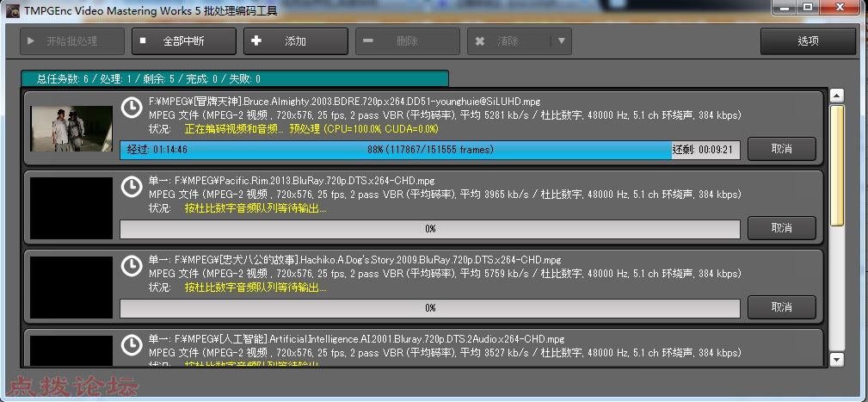Click the Pacific Rim 0% progress bar
Screen dimensions: 868x402
429,229
